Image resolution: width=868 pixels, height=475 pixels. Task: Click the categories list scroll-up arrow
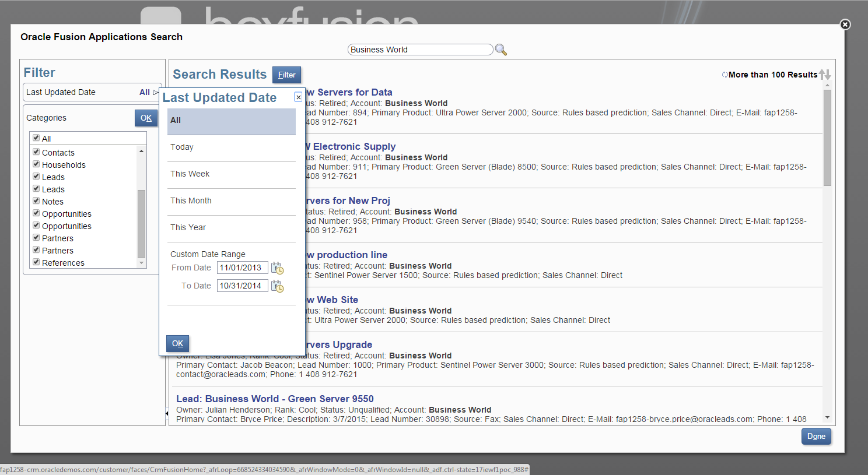click(x=141, y=151)
